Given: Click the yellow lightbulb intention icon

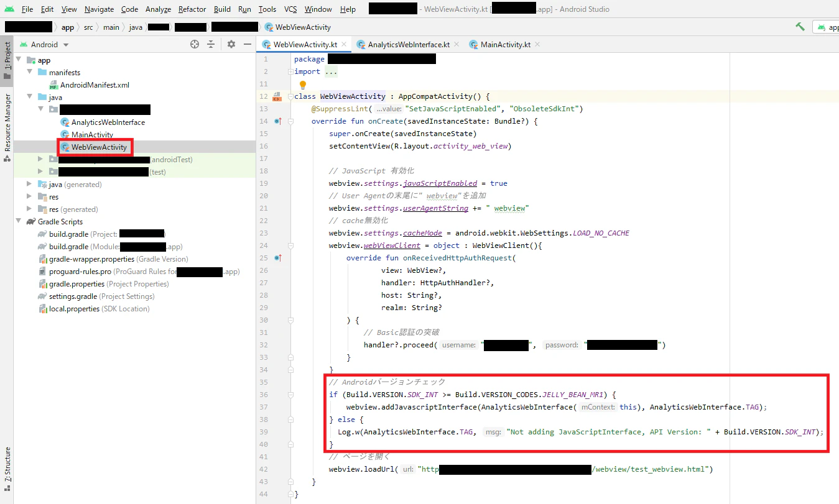Looking at the screenshot, I should click(302, 85).
